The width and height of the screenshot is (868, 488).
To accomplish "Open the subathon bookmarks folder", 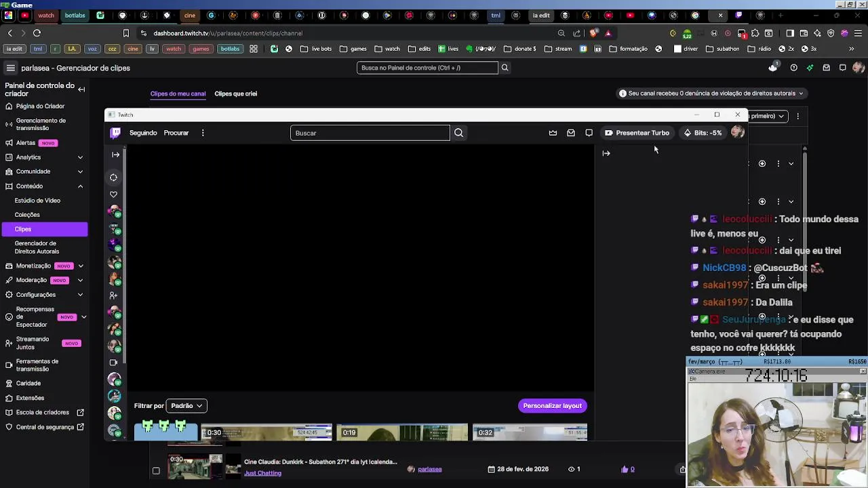I will click(x=723, y=49).
